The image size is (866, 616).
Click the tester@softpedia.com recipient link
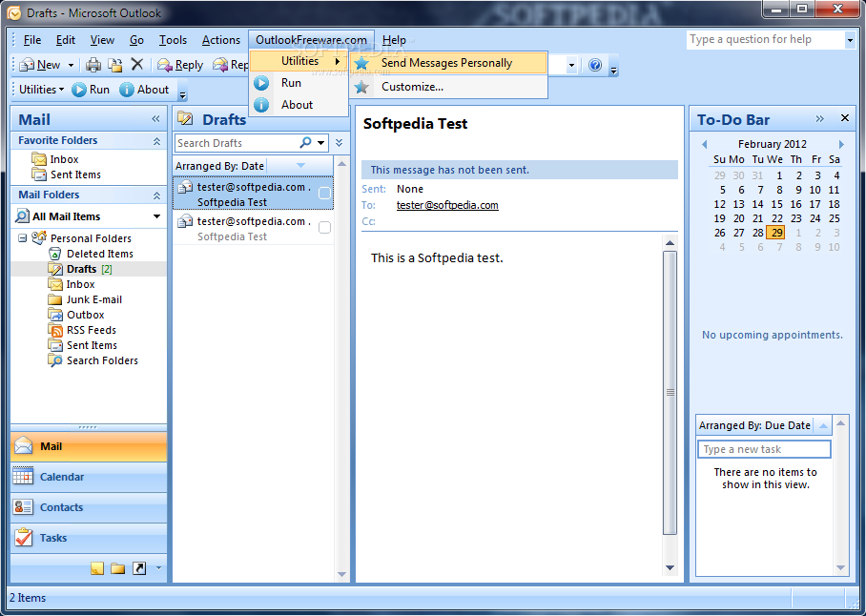pyautogui.click(x=447, y=205)
